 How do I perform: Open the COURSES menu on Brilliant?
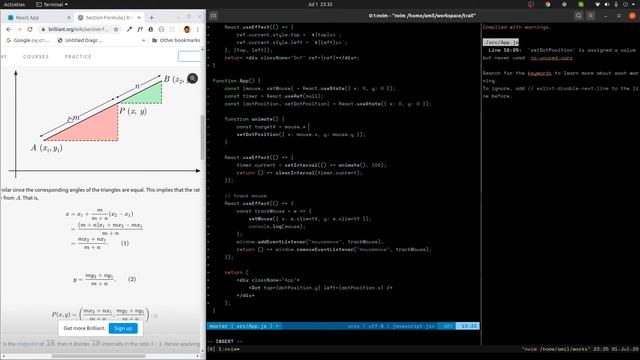point(36,57)
